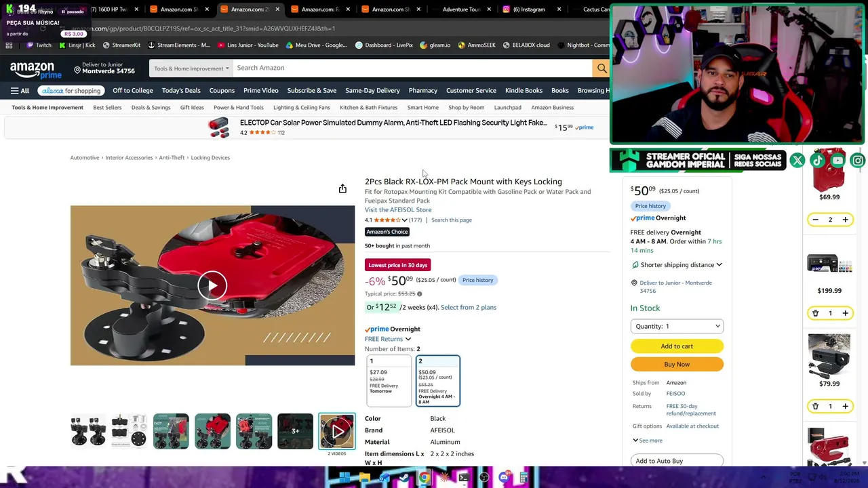The width and height of the screenshot is (868, 488).
Task: Open the Chrome apps grid in the bookmarks bar
Action: coord(9,45)
